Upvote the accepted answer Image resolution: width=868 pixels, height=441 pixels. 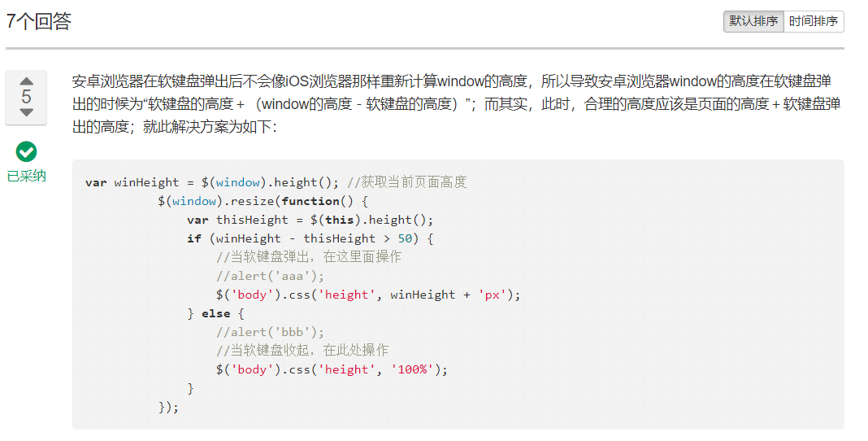coord(26,81)
